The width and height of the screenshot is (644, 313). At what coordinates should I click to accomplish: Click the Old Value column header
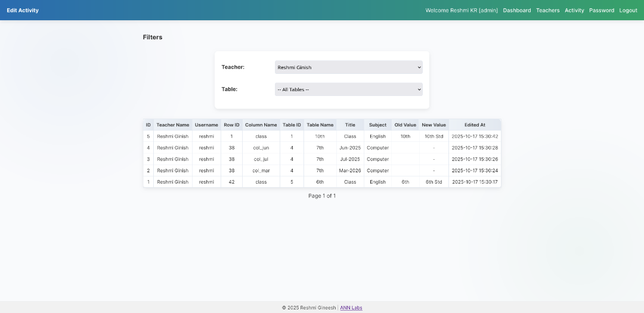[405, 125]
